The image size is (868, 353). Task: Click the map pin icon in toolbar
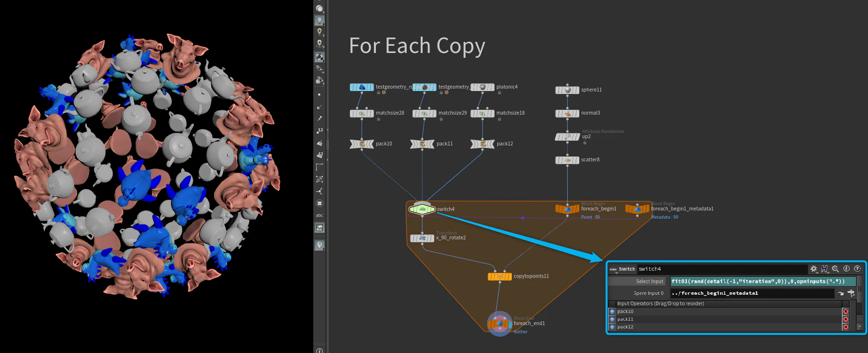pyautogui.click(x=319, y=245)
